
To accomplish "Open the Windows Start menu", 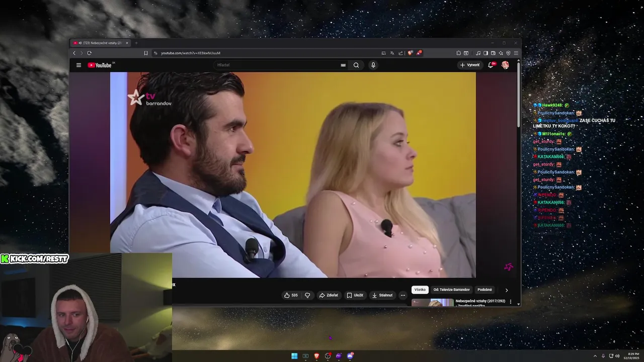I will 294,356.
